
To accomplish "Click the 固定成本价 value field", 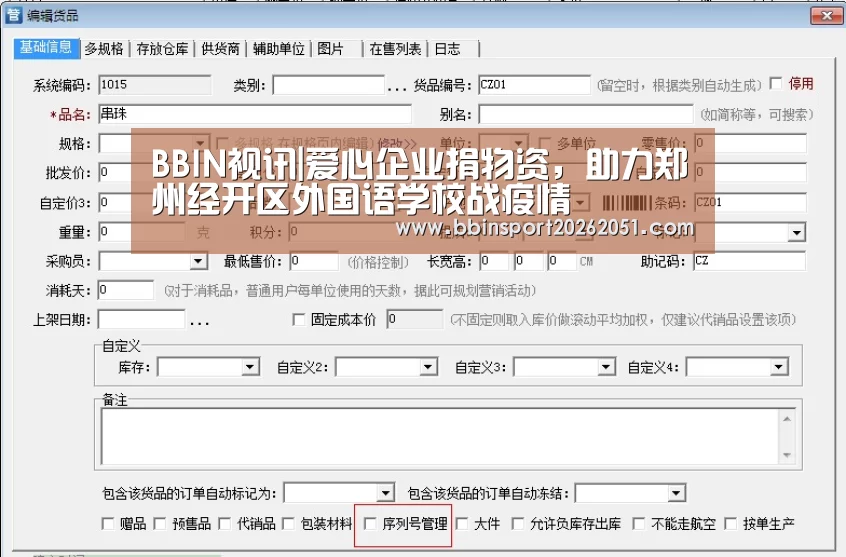I will pyautogui.click(x=415, y=319).
